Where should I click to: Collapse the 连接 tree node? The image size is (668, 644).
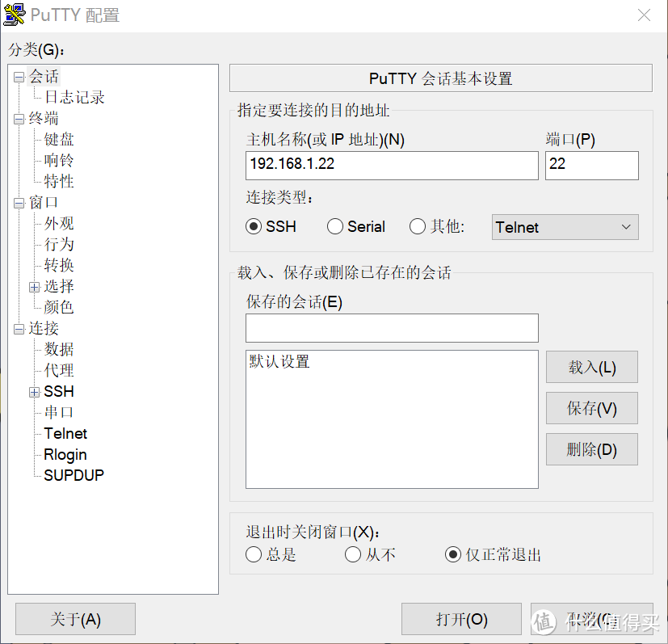coord(19,329)
